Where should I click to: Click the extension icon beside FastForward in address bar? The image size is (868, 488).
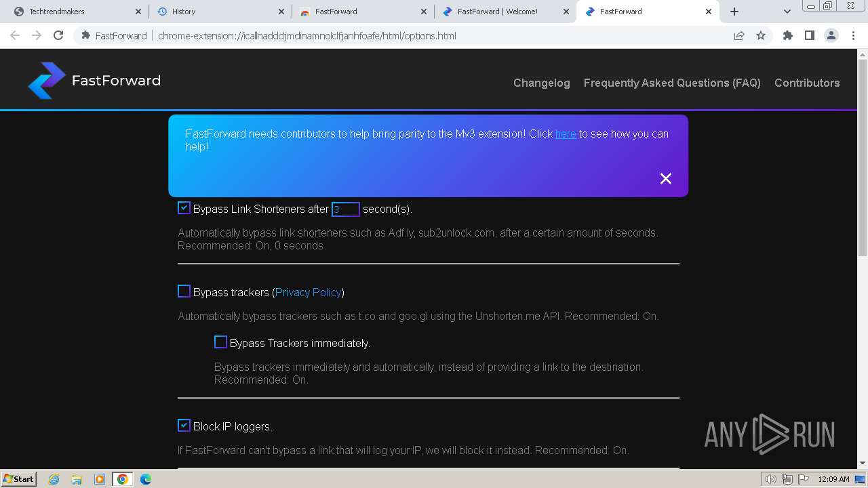point(86,35)
